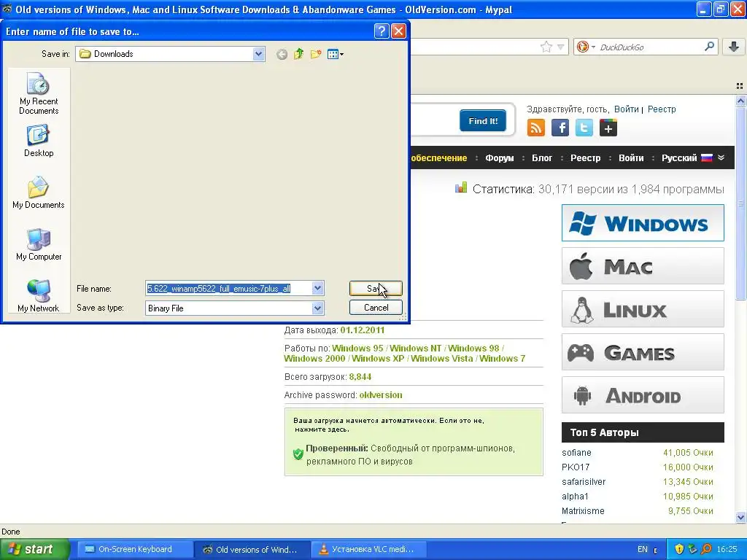The width and height of the screenshot is (747, 560).
Task: Open Matrixisme author profile
Action: click(583, 511)
